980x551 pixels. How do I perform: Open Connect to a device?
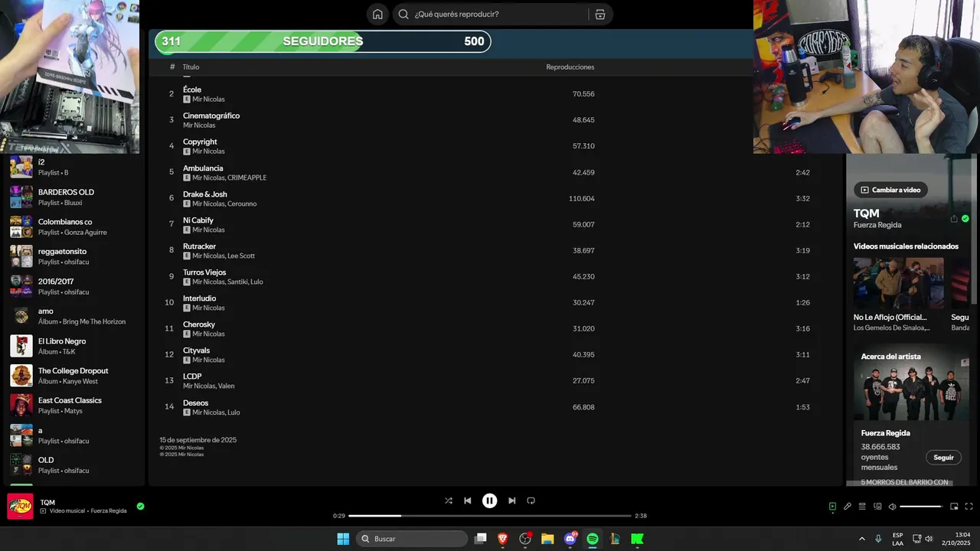[877, 506]
